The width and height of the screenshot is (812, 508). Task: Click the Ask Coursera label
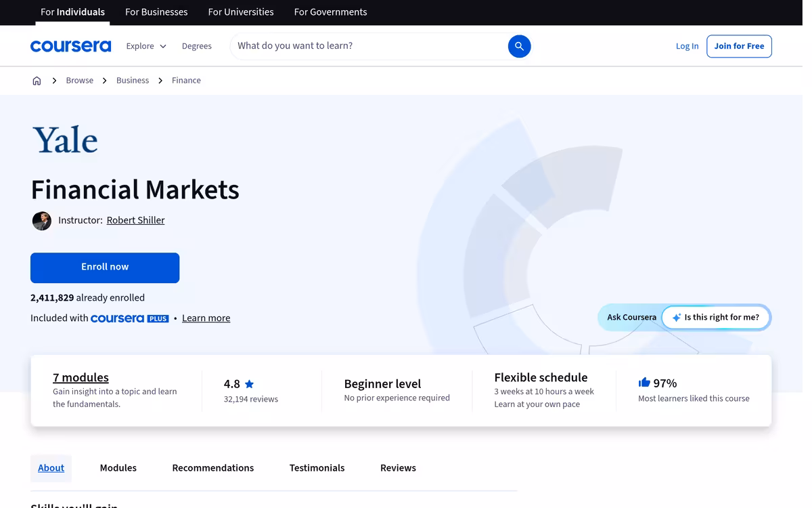[631, 317]
